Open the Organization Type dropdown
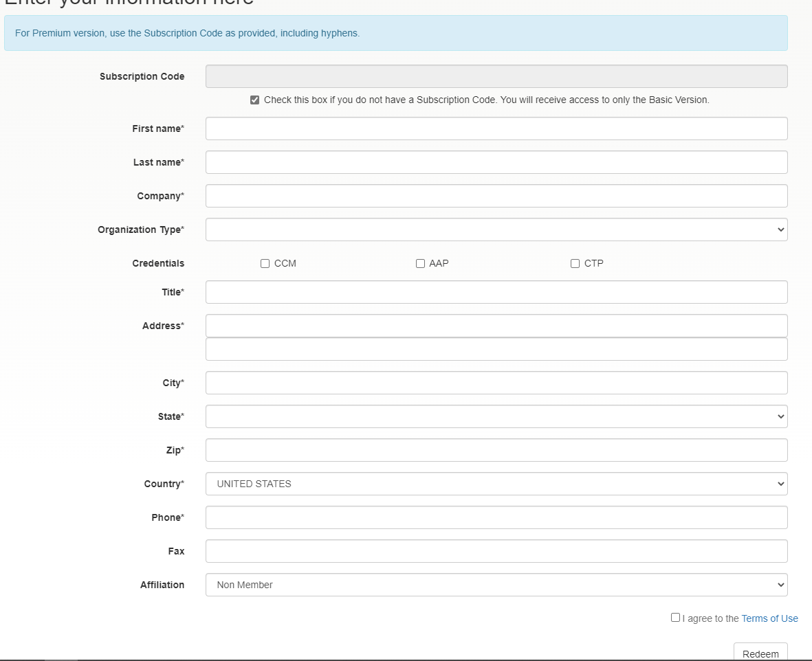812x661 pixels. (496, 229)
